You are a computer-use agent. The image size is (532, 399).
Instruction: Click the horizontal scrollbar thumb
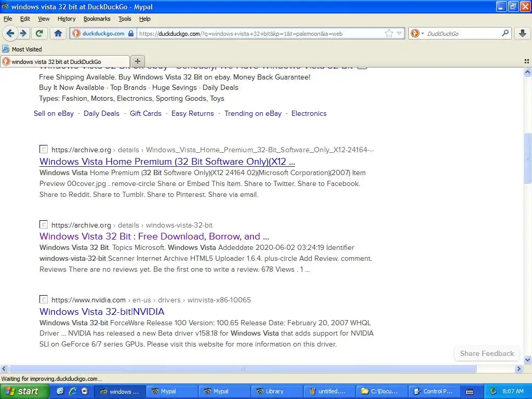242,368
